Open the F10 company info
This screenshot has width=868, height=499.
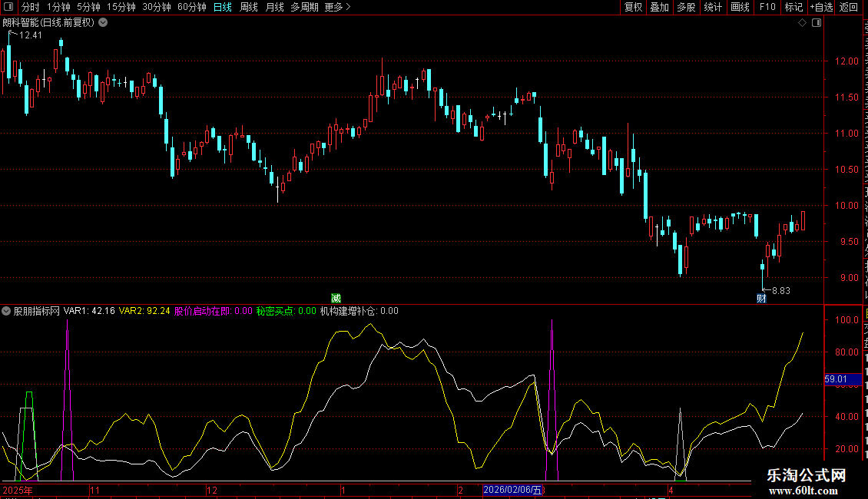coord(767,7)
